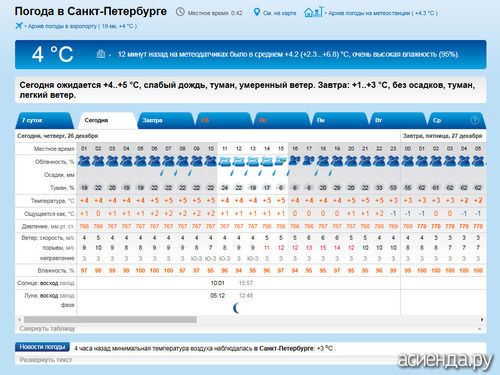
Task: Click the cloud icon for hour 01
Action: 84,161
